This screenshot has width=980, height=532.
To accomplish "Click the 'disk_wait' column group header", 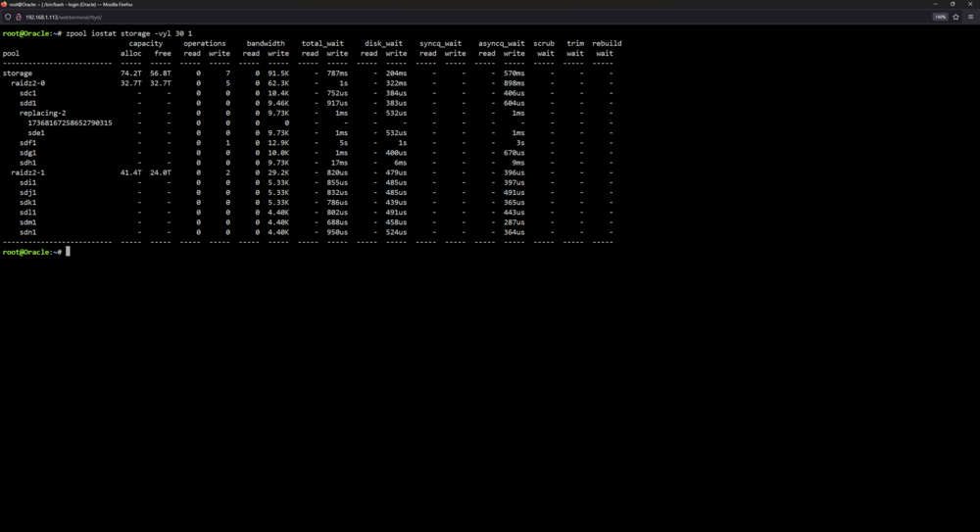I will (x=384, y=44).
